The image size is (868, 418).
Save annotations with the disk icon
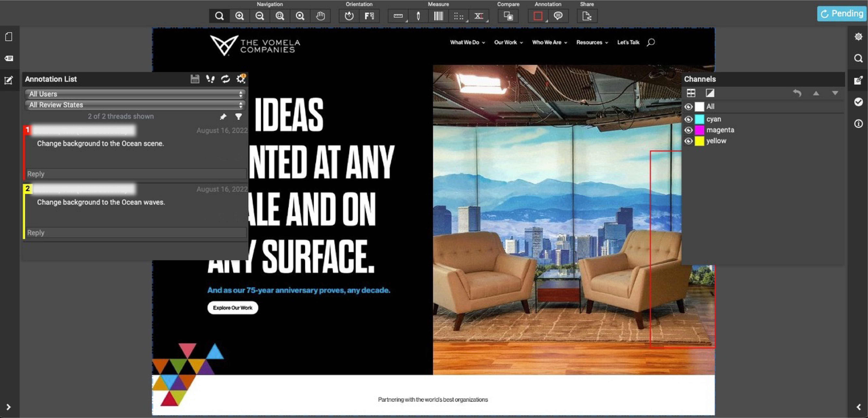click(x=195, y=79)
